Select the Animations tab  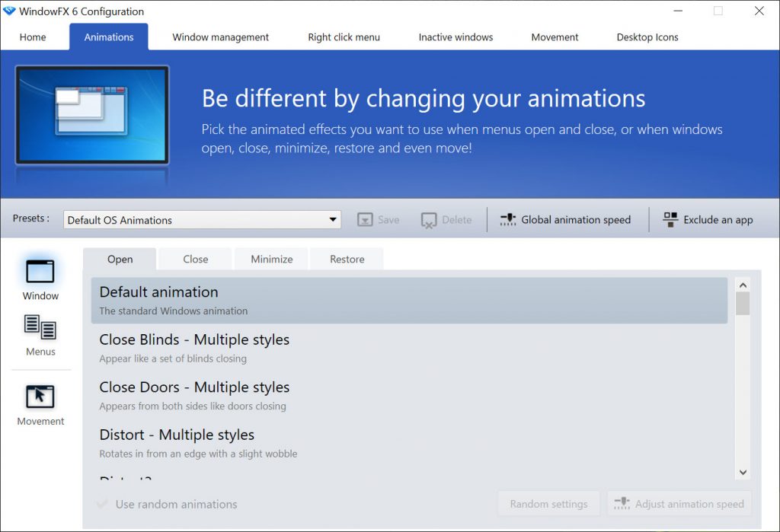point(109,37)
